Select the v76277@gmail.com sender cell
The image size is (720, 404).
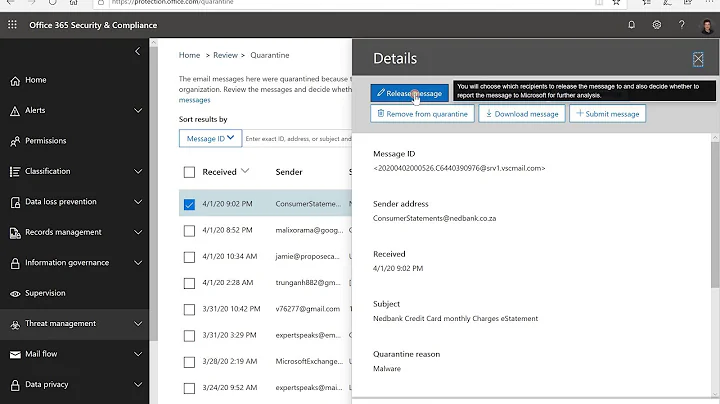point(308,309)
